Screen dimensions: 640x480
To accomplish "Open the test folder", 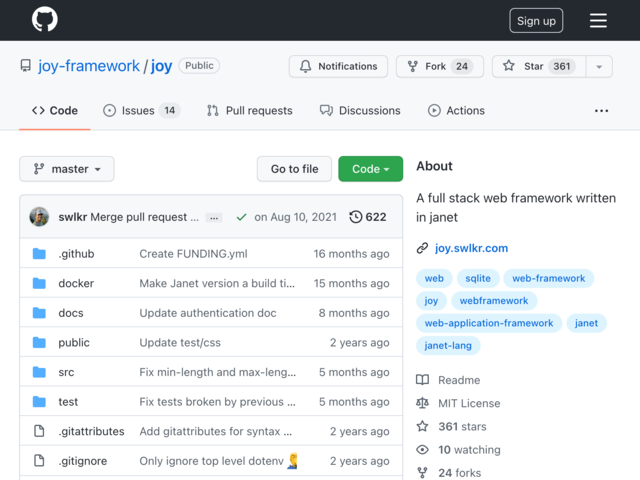I will 68,402.
